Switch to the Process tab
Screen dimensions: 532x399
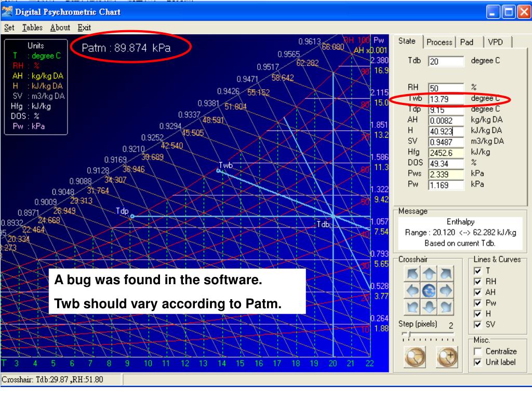[439, 42]
